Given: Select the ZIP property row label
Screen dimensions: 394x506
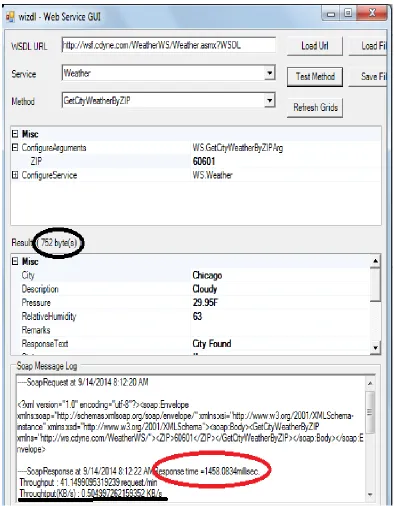Looking at the screenshot, I should (x=36, y=161).
